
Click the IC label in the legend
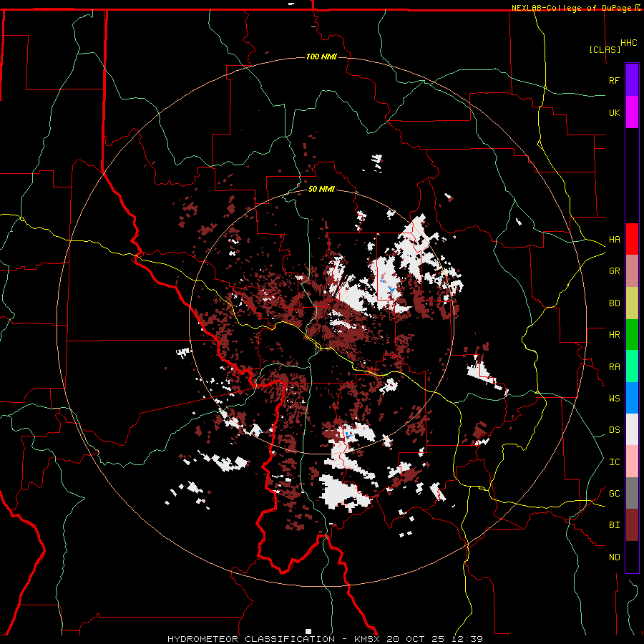(x=614, y=462)
